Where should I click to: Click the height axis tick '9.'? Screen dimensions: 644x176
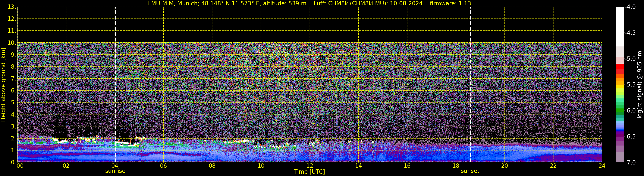[x=13, y=55]
